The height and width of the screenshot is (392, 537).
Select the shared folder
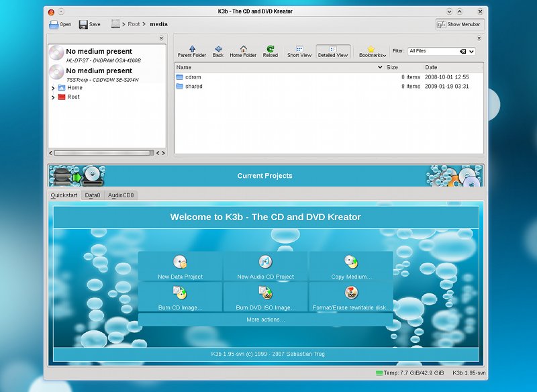pyautogui.click(x=189, y=87)
